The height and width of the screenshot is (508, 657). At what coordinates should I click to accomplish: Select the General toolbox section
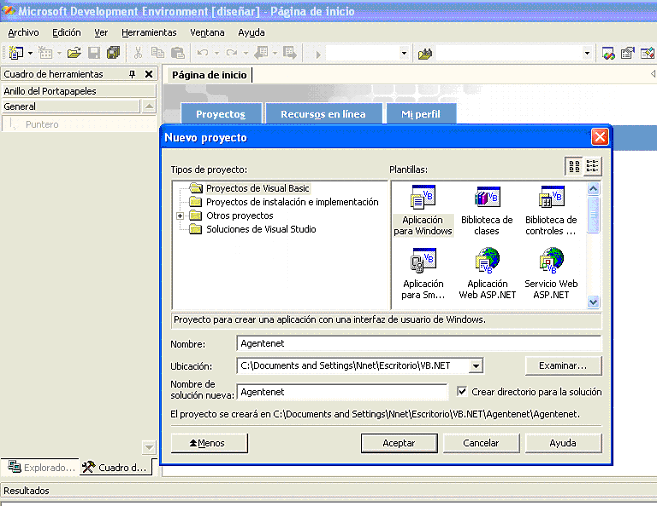pos(70,106)
